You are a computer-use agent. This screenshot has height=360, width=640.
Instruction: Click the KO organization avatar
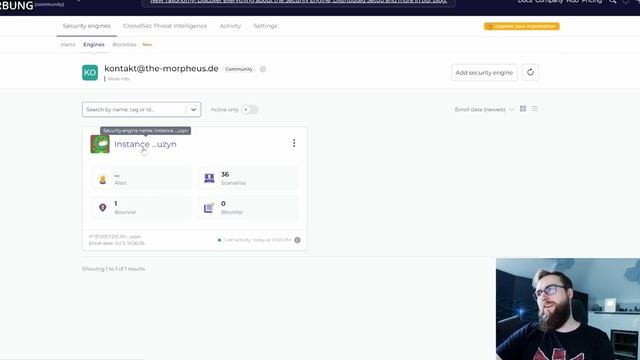90,73
